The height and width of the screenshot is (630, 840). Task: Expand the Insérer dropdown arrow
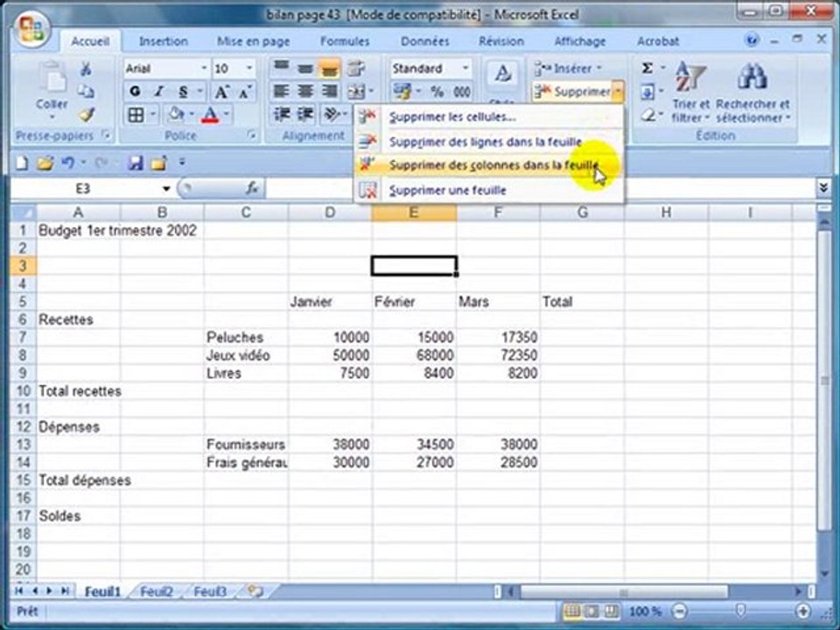(x=599, y=68)
